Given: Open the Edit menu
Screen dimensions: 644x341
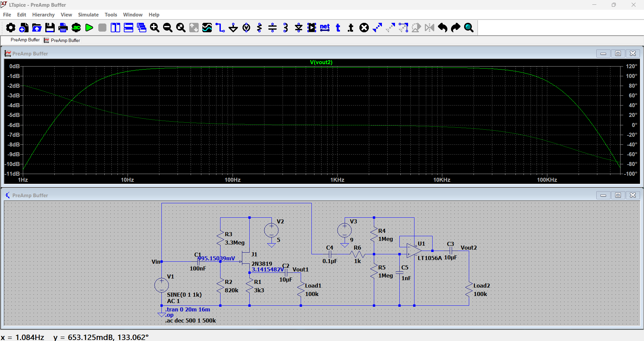Looking at the screenshot, I should pos(21,15).
